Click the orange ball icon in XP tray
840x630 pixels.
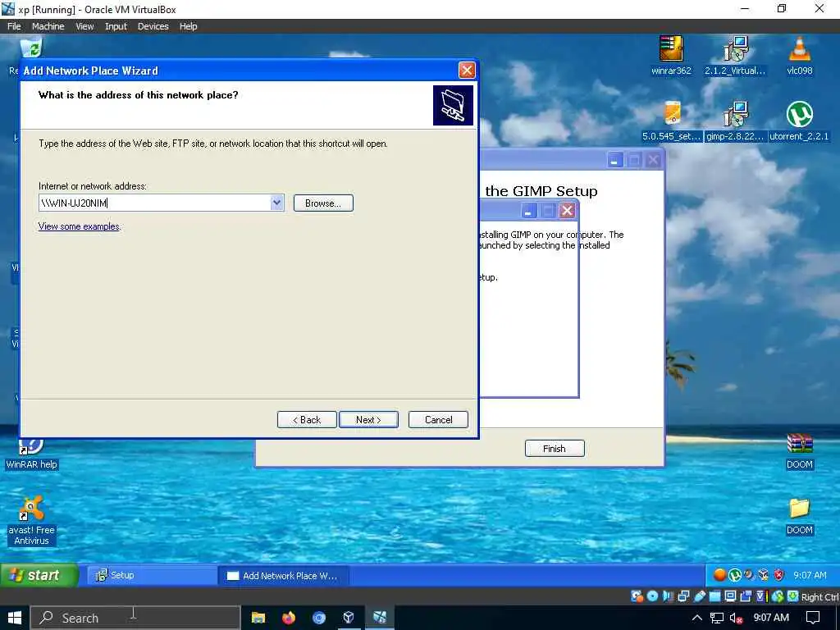[719, 575]
